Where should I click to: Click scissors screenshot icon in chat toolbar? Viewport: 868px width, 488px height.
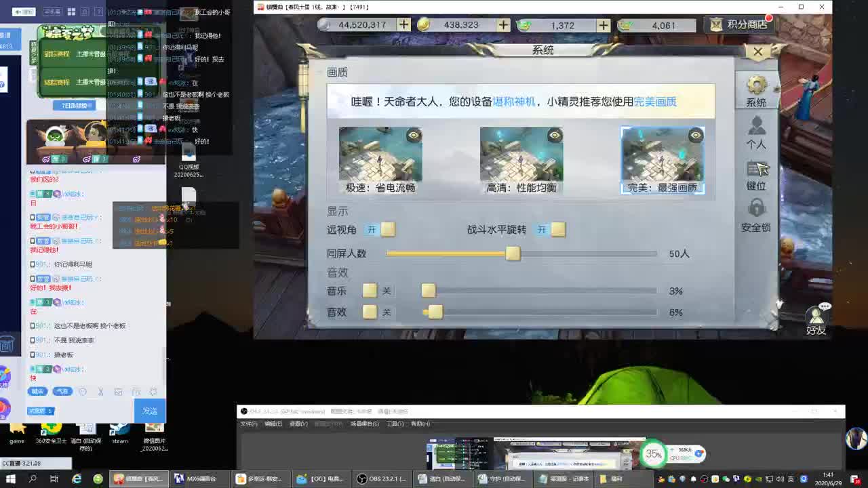pos(100,392)
